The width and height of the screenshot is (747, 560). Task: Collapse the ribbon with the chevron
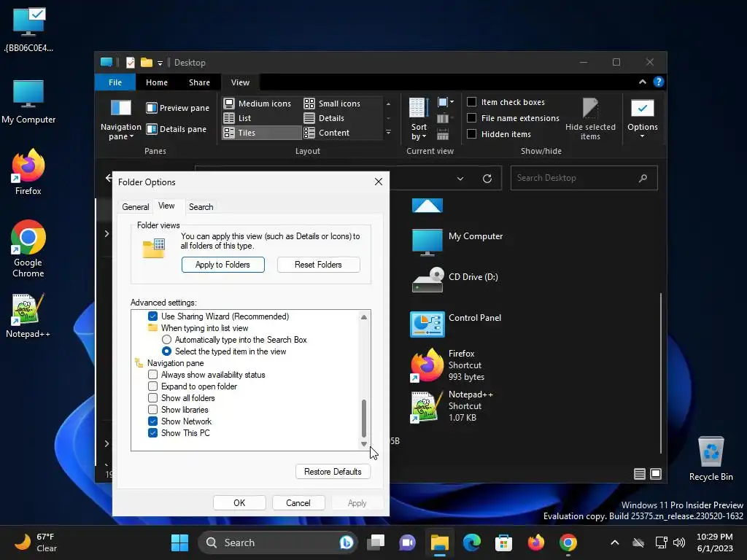tap(643, 82)
